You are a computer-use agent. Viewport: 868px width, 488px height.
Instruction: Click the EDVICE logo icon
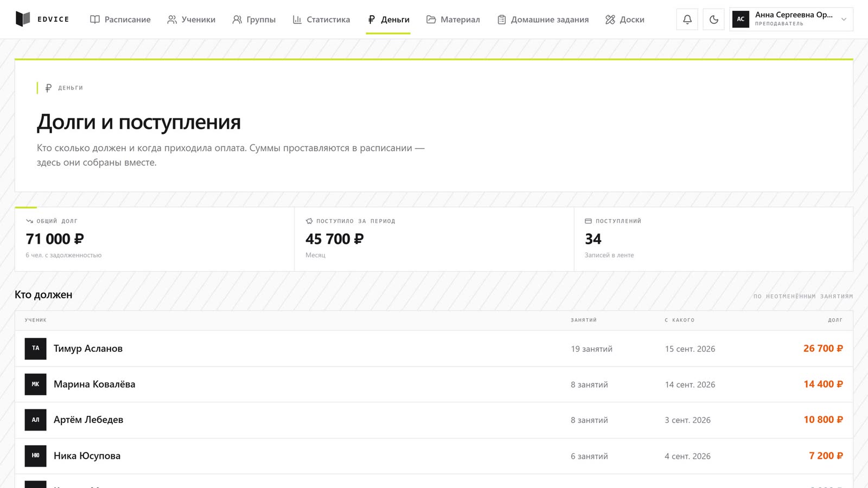coord(23,19)
